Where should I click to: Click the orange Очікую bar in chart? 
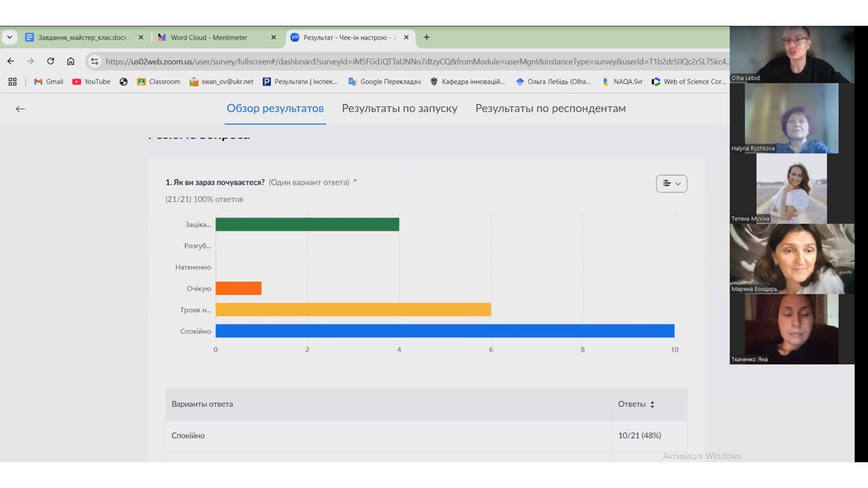[x=239, y=288]
